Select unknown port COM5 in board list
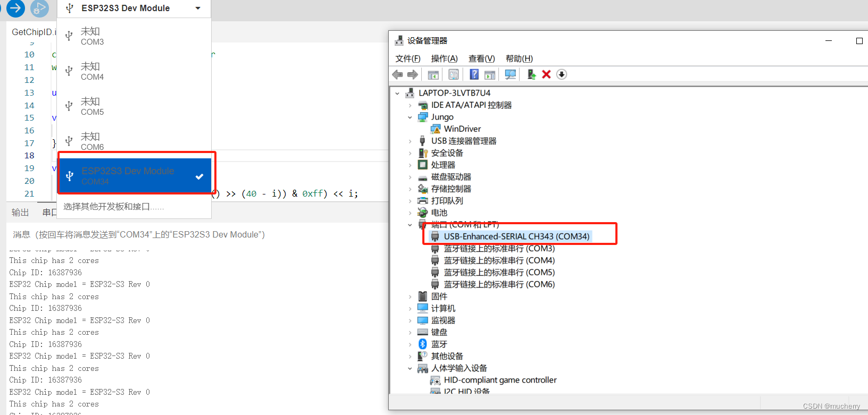The image size is (868, 415). [x=134, y=106]
